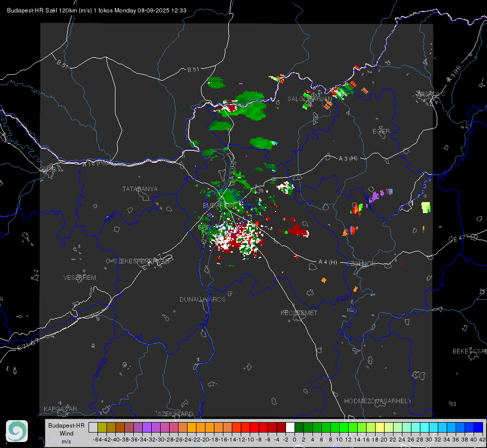Click the TATABÁNYA city label
This screenshot has width=487, height=448.
[140, 189]
